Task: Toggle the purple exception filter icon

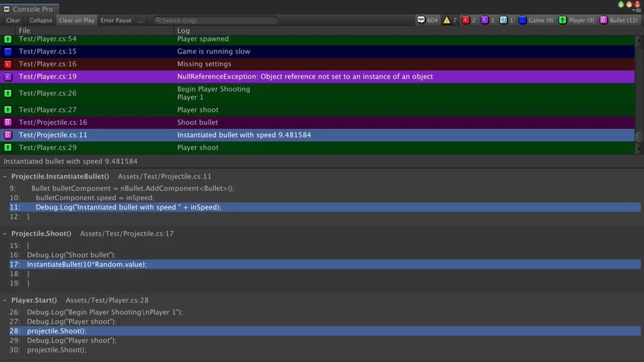Action: click(x=488, y=20)
